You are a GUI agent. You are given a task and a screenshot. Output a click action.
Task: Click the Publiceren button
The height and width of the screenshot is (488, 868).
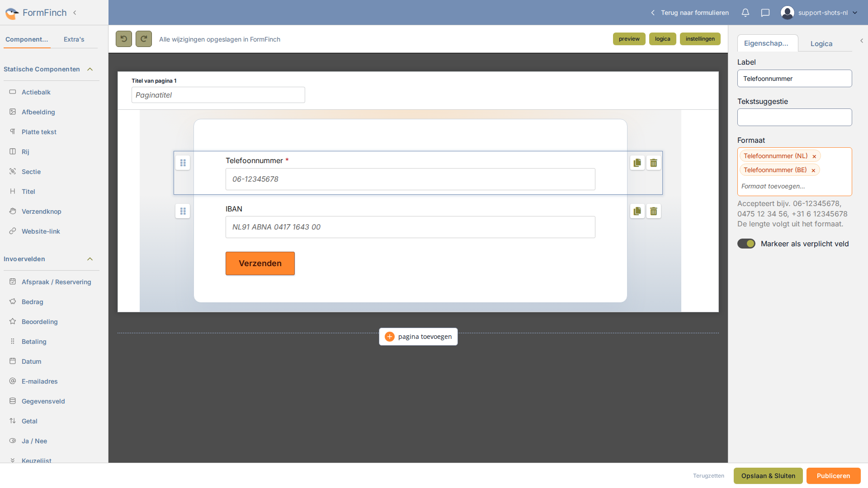tap(833, 476)
